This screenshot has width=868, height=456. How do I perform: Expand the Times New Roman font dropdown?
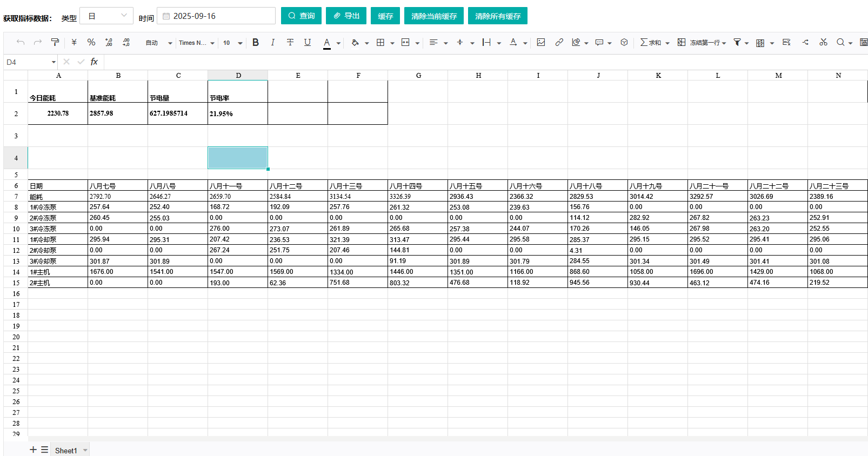pyautogui.click(x=197, y=43)
